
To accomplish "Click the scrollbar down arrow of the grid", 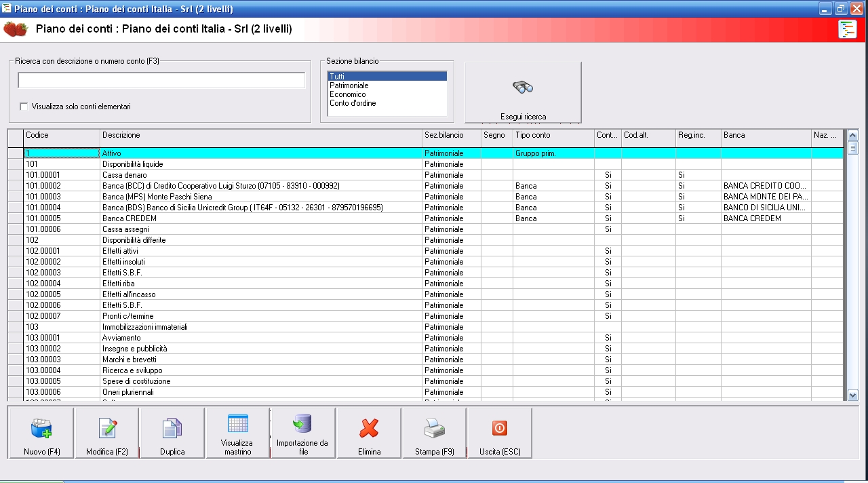I will 853,395.
